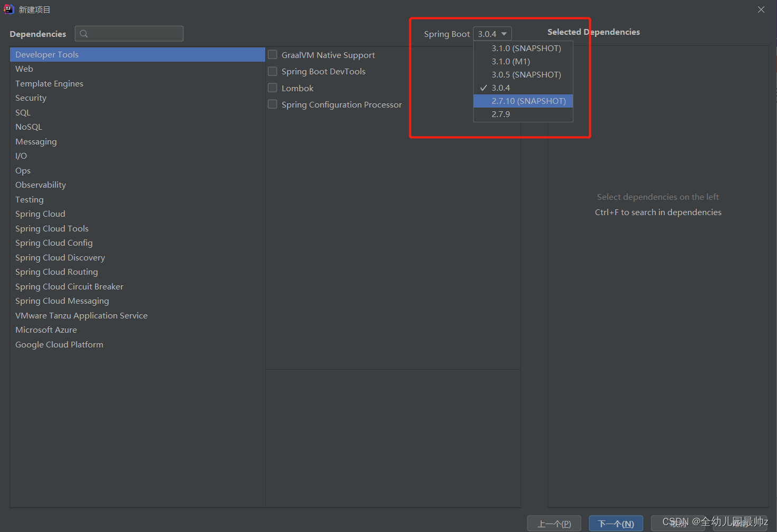
Task: Enable GraalVM Native Support checkbox
Action: pyautogui.click(x=273, y=55)
